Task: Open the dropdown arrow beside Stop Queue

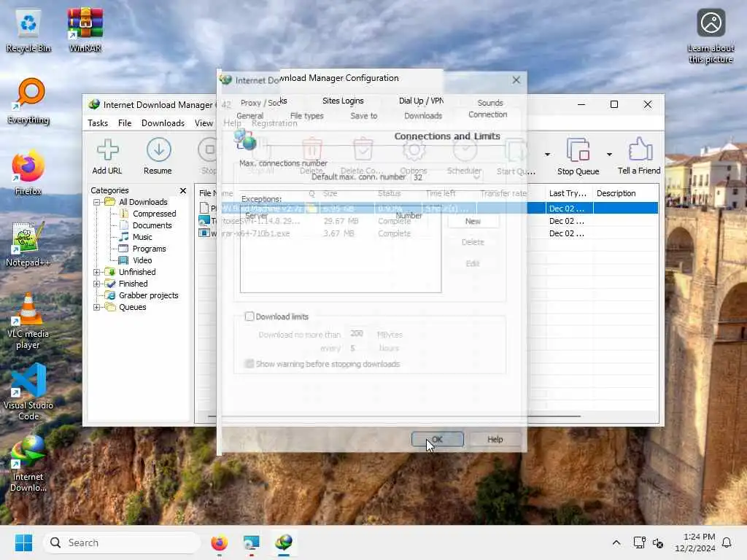Action: click(x=609, y=155)
